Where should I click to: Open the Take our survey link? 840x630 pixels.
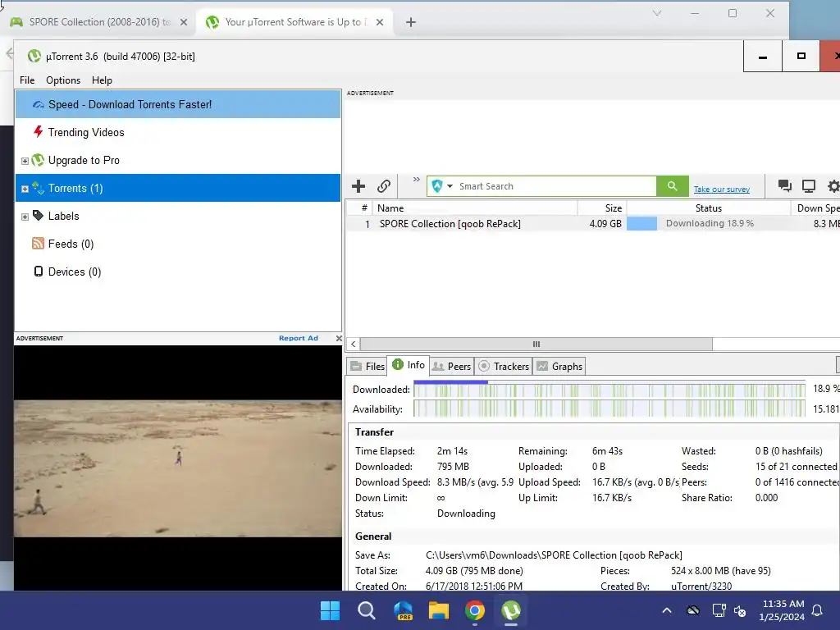click(x=721, y=189)
